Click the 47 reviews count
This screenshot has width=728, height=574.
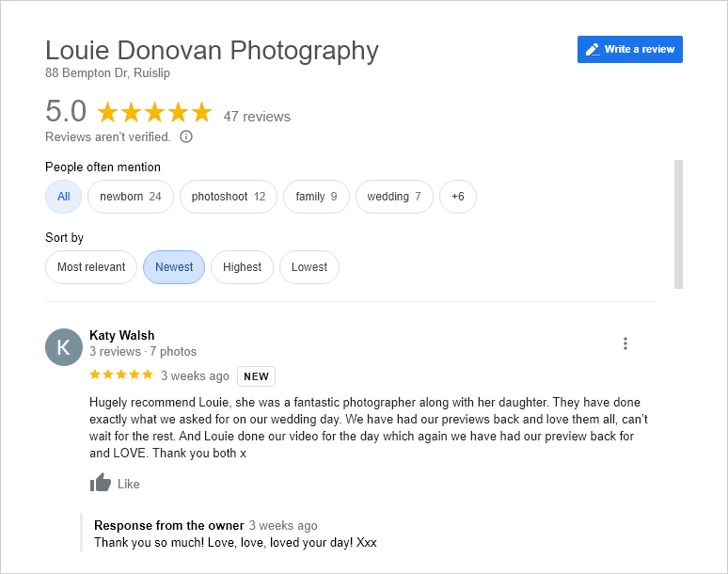point(257,117)
